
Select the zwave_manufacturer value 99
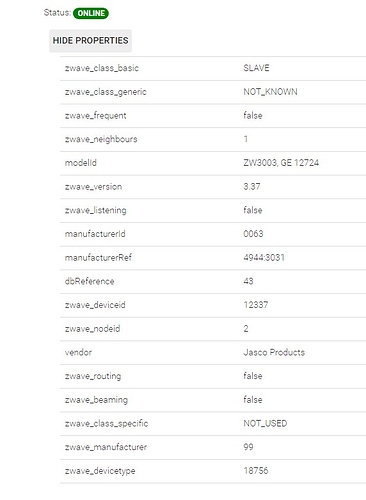point(248,447)
